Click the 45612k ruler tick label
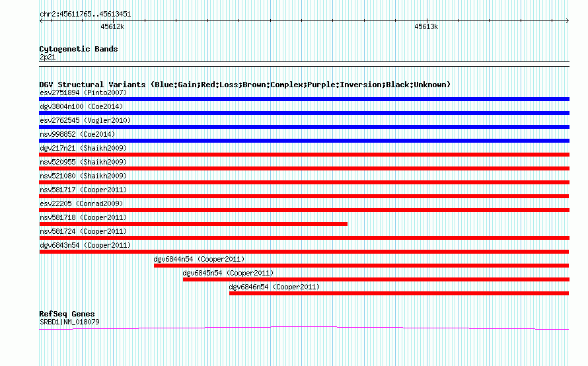The width and height of the screenshot is (588, 366). [x=112, y=26]
